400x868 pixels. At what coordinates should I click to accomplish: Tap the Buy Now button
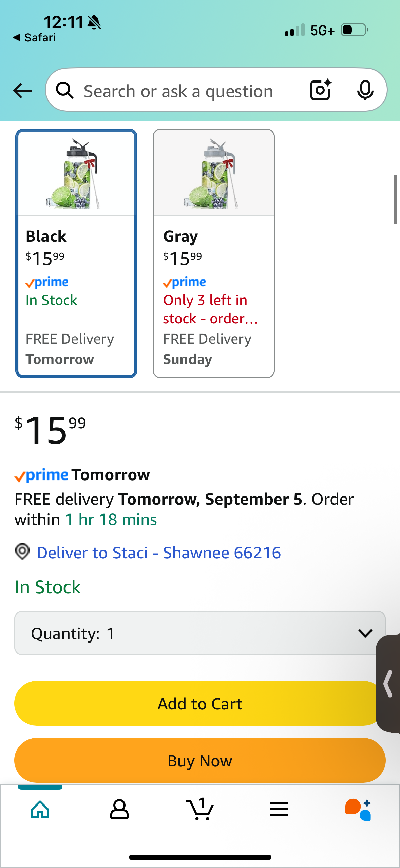tap(200, 760)
